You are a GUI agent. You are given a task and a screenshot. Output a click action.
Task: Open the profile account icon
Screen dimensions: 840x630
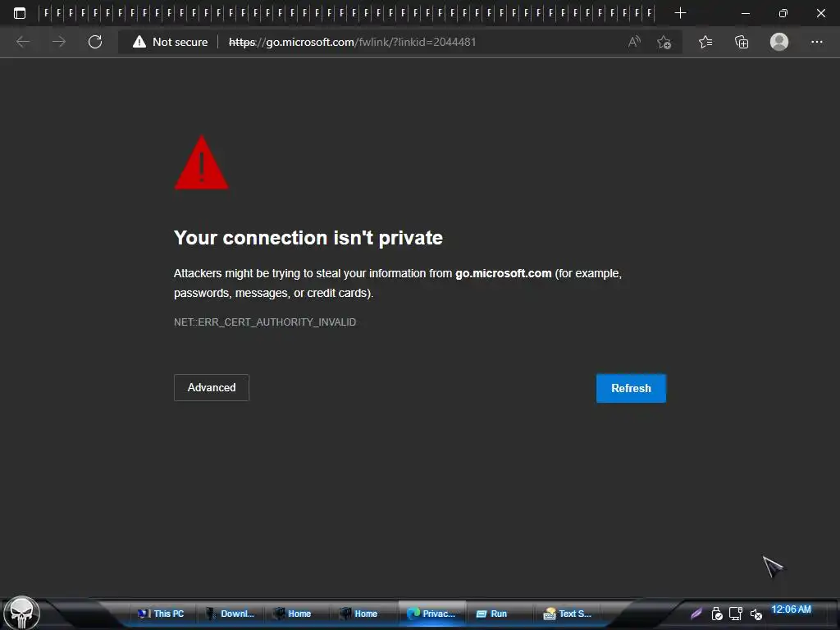(x=779, y=42)
